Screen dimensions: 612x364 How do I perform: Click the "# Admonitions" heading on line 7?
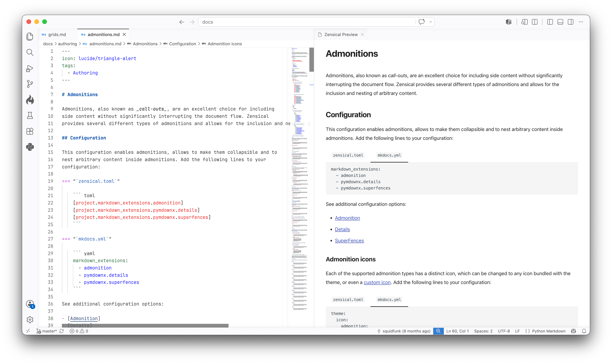80,94
